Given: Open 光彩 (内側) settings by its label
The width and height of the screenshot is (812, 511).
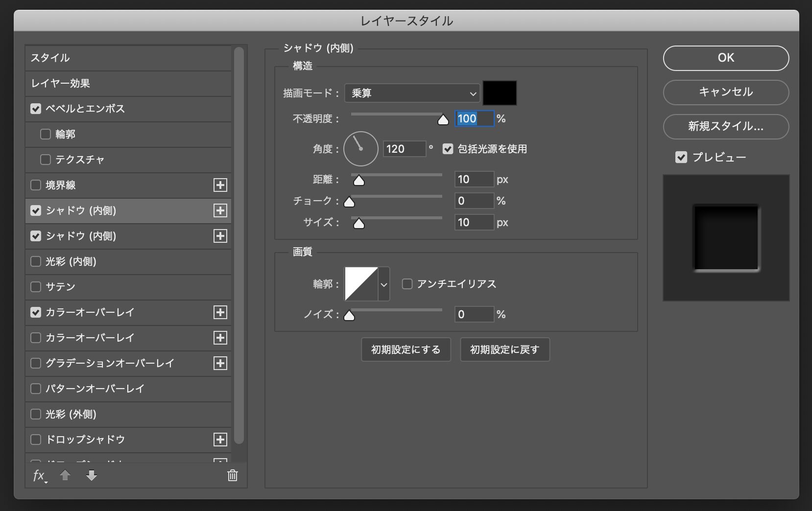Looking at the screenshot, I should pos(71,261).
